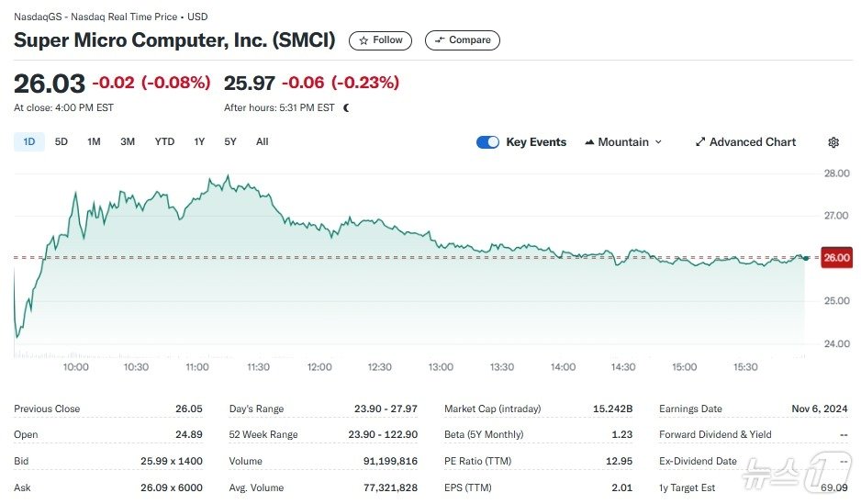The height and width of the screenshot is (504, 861).
Task: Toggle the Key Events switch
Action: click(x=487, y=142)
